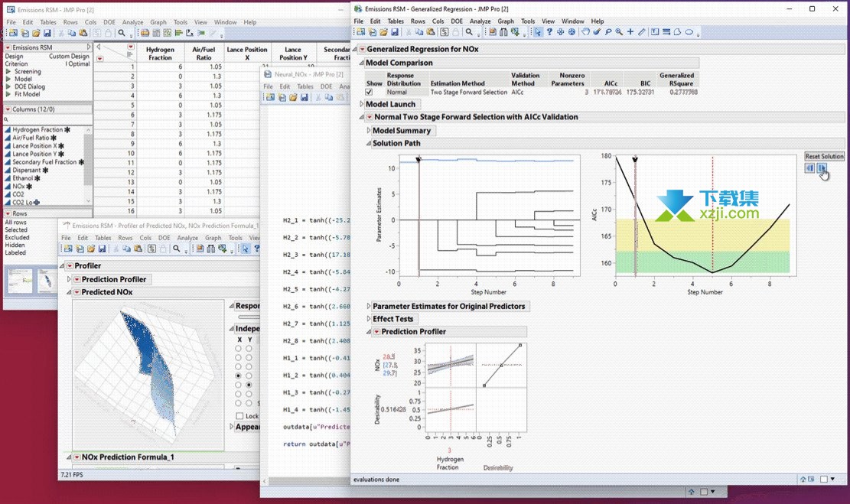Click the 3D Predicted NOx surface plot

pyautogui.click(x=148, y=375)
